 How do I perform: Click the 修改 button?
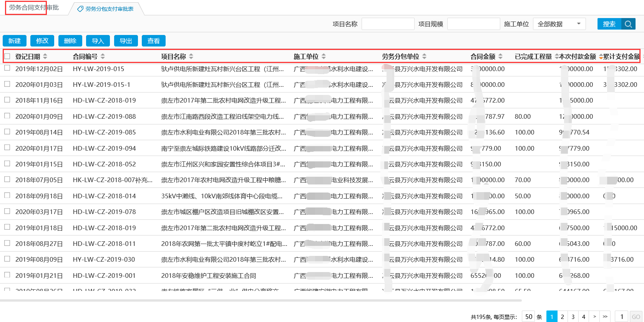point(42,41)
